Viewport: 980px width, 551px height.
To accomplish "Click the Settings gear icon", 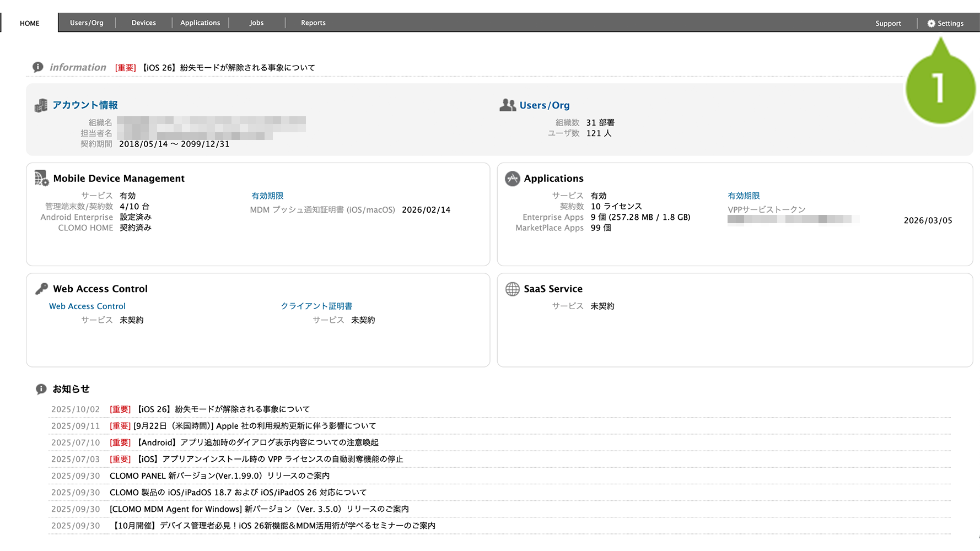I will pos(931,23).
